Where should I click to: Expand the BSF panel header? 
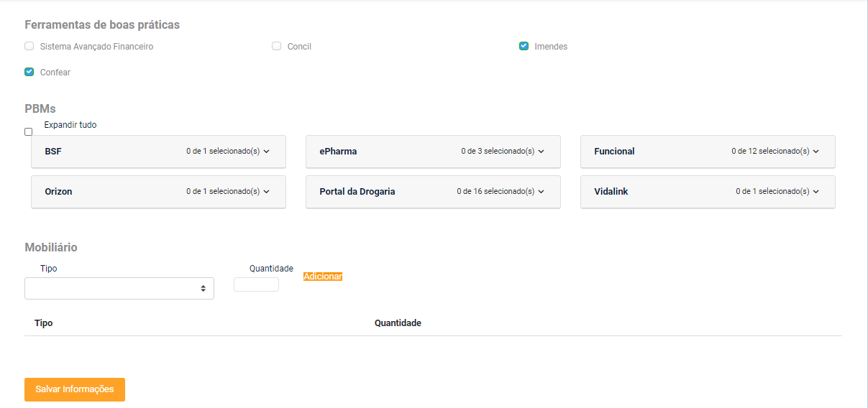pos(53,152)
